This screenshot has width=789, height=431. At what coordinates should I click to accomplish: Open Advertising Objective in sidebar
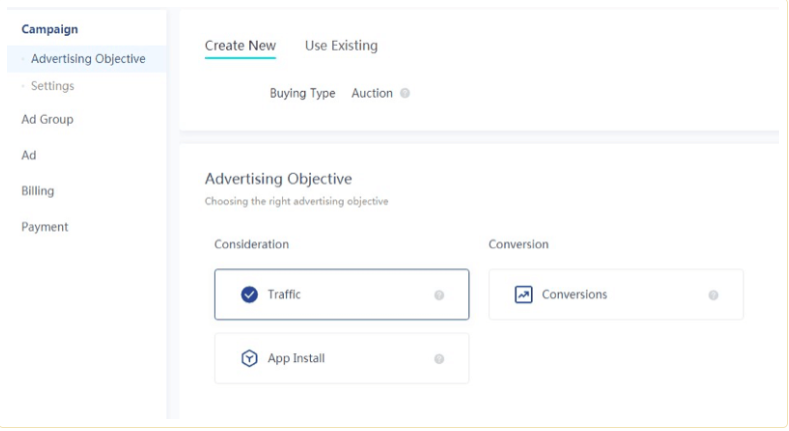pyautogui.click(x=88, y=59)
